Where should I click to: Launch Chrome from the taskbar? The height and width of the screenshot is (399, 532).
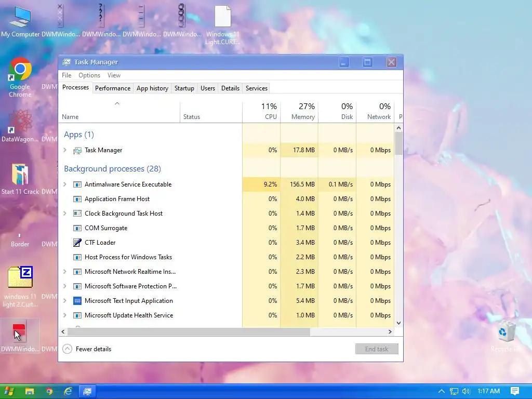click(x=49, y=391)
